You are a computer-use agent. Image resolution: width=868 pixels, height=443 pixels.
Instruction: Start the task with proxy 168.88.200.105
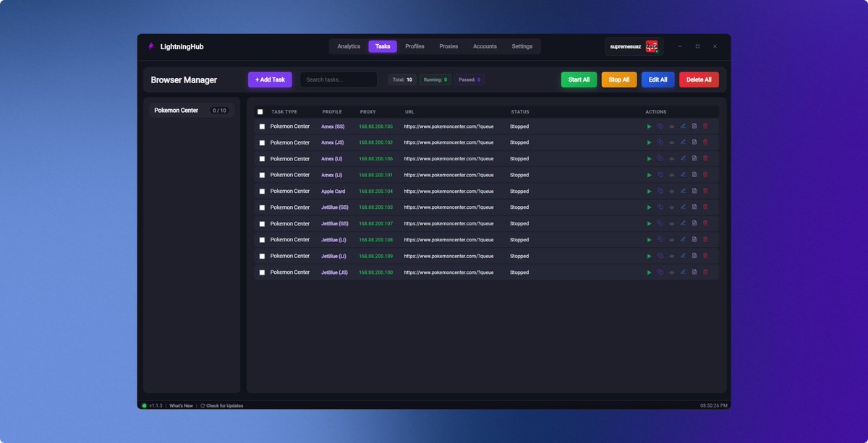(x=649, y=126)
